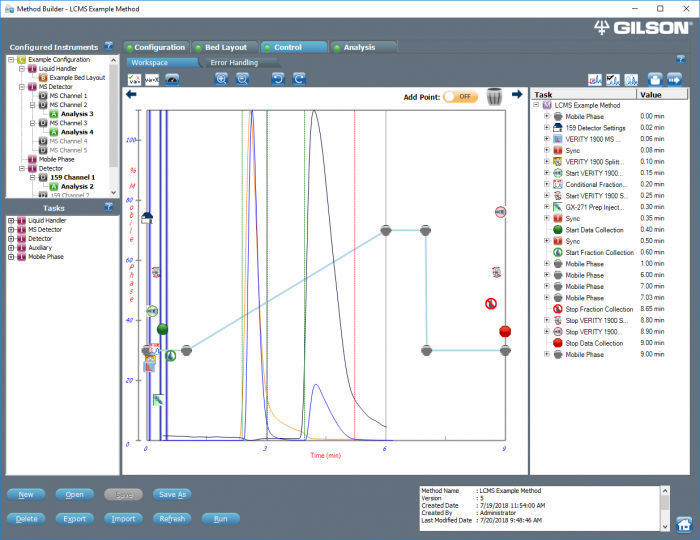Open the Bed Layout tab
The height and width of the screenshot is (540, 700).
226,47
